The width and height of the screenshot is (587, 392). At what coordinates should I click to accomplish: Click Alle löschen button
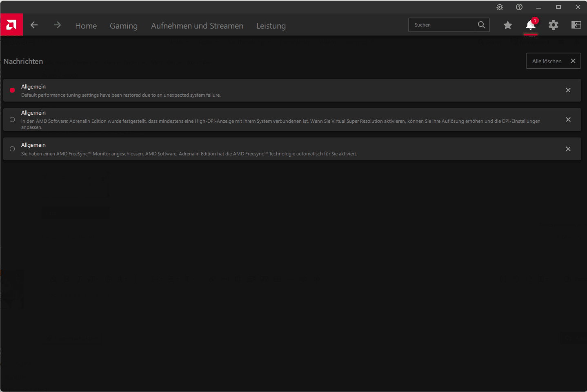554,61
